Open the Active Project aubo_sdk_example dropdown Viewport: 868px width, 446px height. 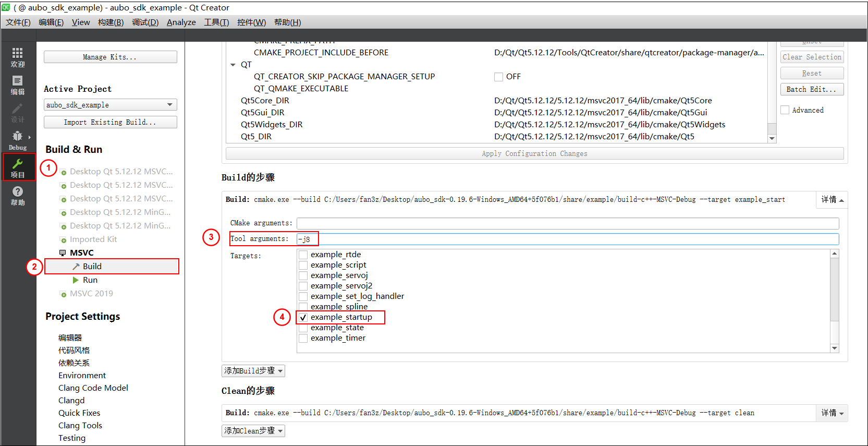pyautogui.click(x=111, y=105)
